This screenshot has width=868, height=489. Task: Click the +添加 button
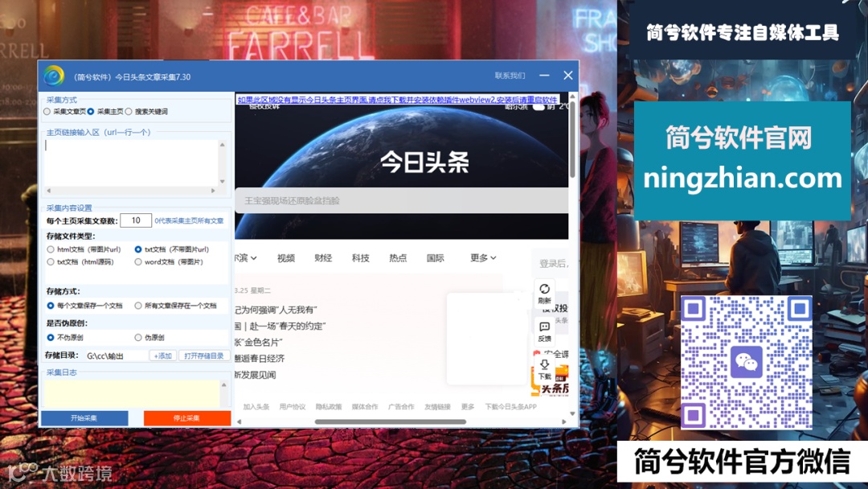tap(162, 355)
